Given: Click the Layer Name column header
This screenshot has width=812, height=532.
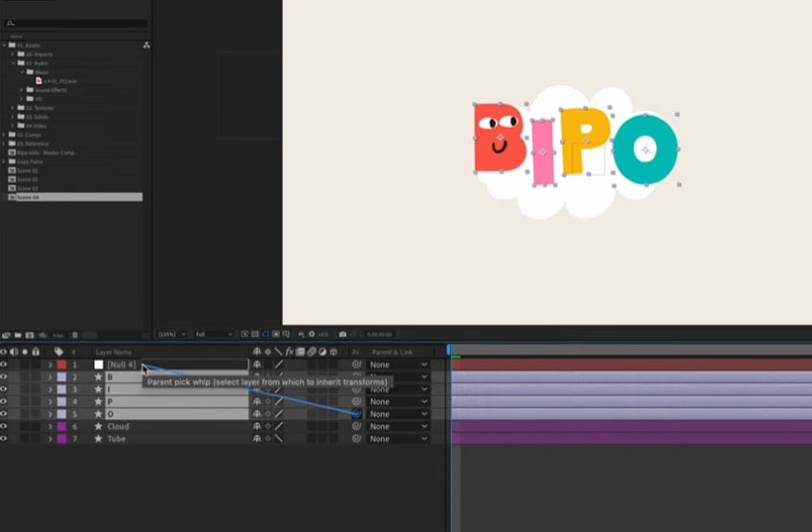Looking at the screenshot, I should pyautogui.click(x=114, y=352).
